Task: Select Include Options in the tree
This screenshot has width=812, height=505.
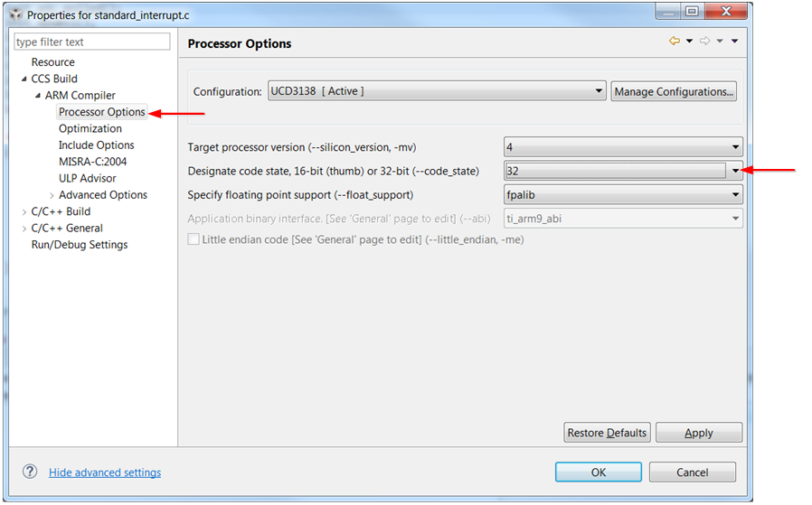Action: click(97, 145)
